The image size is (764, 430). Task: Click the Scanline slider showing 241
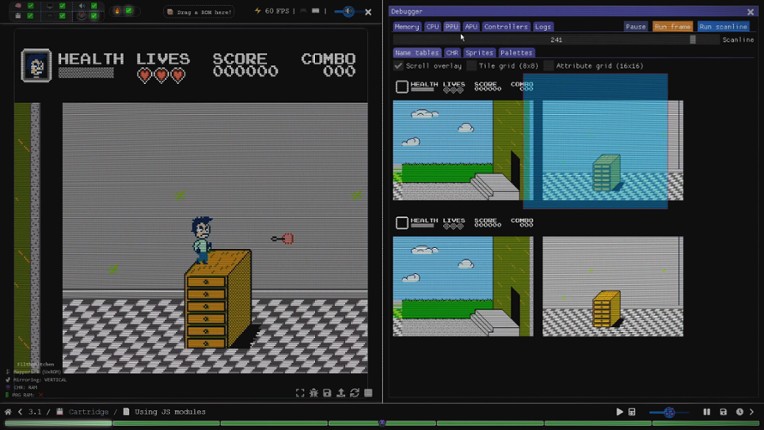point(556,40)
